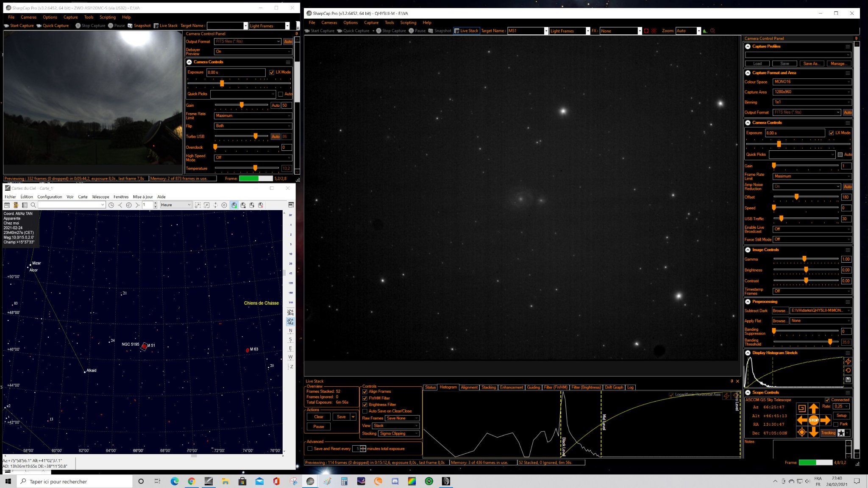
Task: Switch to the Alignment tab
Action: point(469,387)
